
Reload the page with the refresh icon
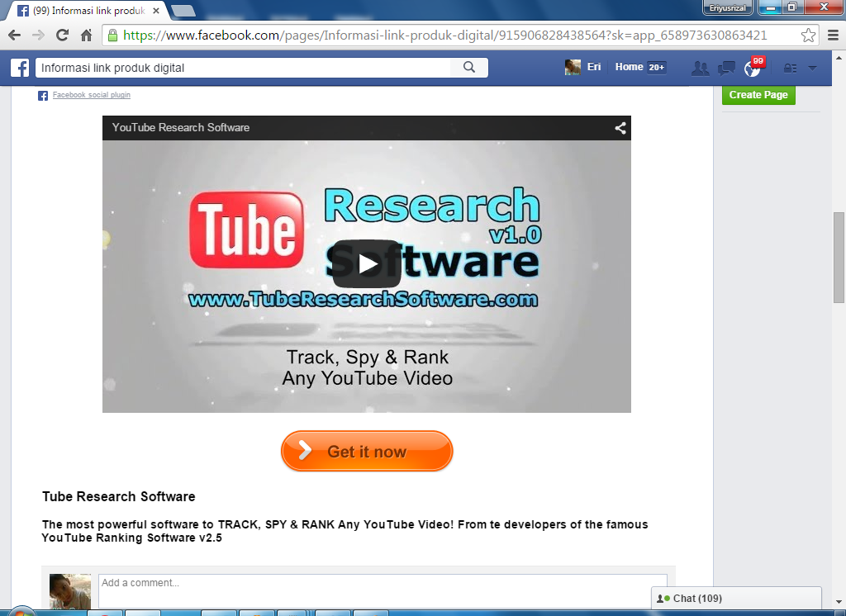pyautogui.click(x=63, y=36)
